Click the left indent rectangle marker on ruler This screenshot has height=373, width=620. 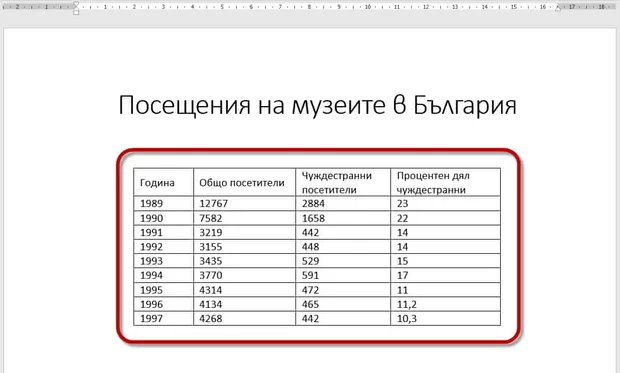76,13
